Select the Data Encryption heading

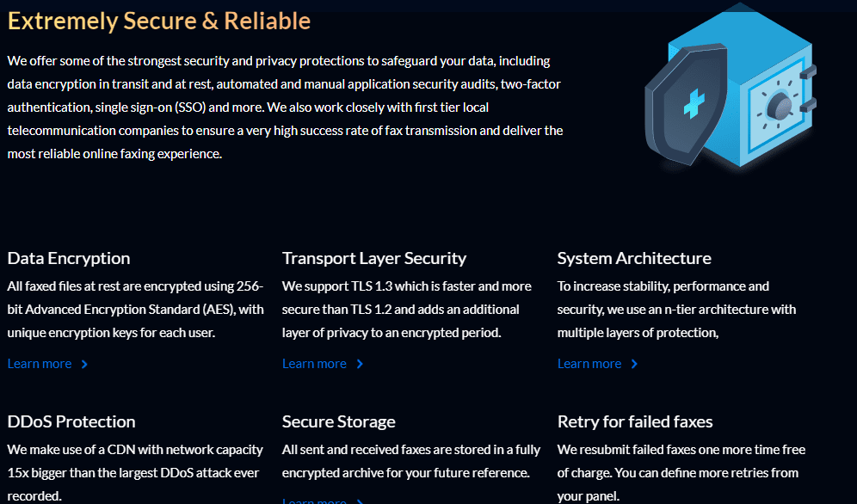[69, 258]
